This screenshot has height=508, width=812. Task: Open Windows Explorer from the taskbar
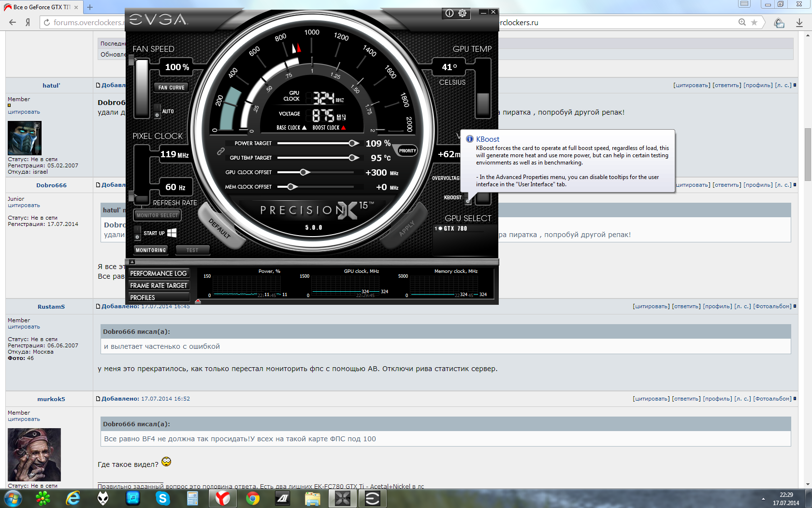[313, 498]
